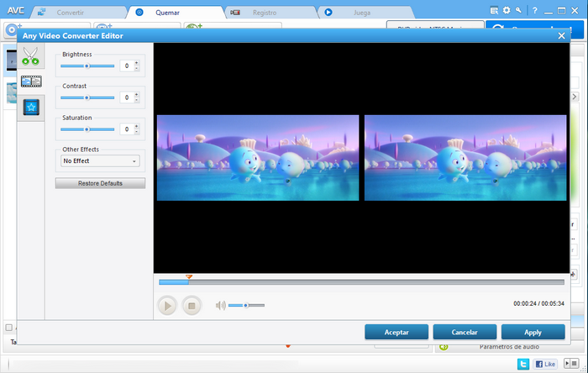588x373 pixels.
Task: Click the play button in editor
Action: (167, 306)
